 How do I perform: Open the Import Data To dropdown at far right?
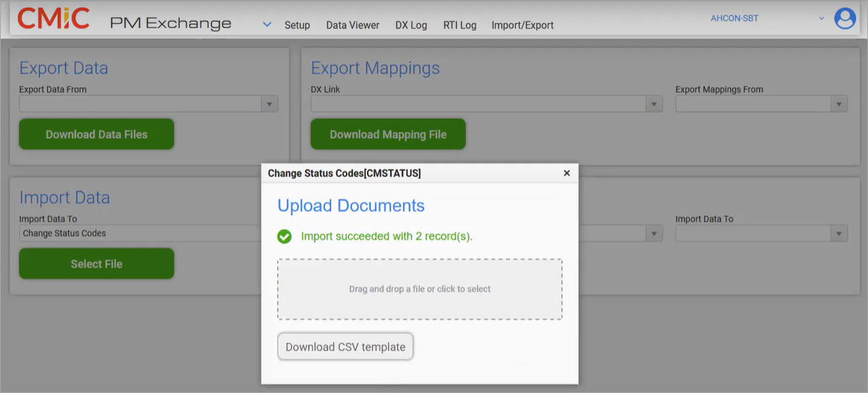[x=839, y=234]
